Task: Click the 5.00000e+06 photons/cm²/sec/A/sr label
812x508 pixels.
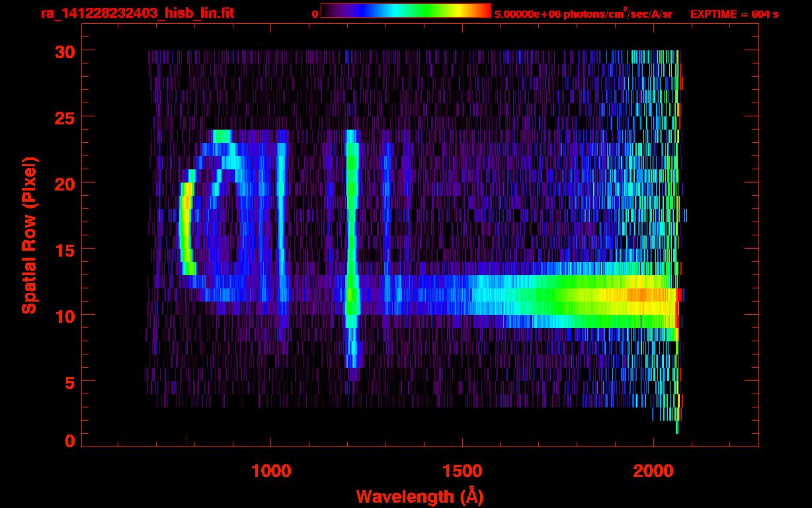Action: (x=583, y=13)
